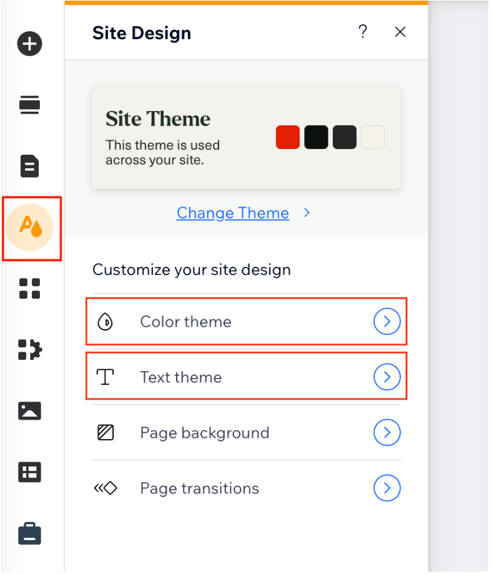Select the Site Design sidebar icon
Viewport: 492px width, 575px height.
tap(30, 228)
